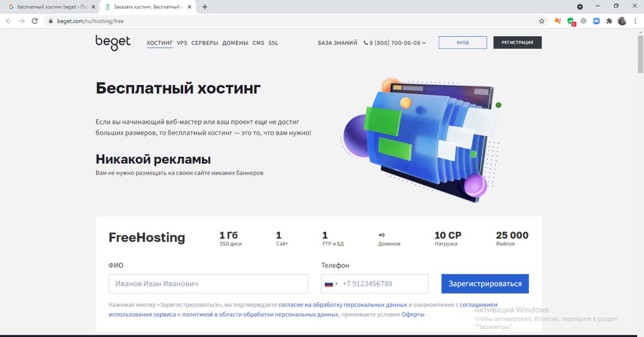Open the Extensions puzzle icon
The height and width of the screenshot is (337, 644).
609,21
